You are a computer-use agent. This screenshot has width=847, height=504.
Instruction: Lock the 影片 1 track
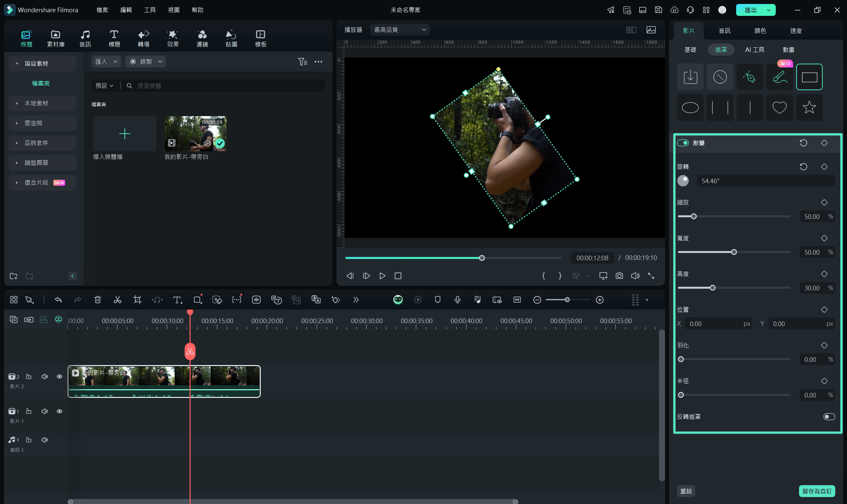point(29,411)
